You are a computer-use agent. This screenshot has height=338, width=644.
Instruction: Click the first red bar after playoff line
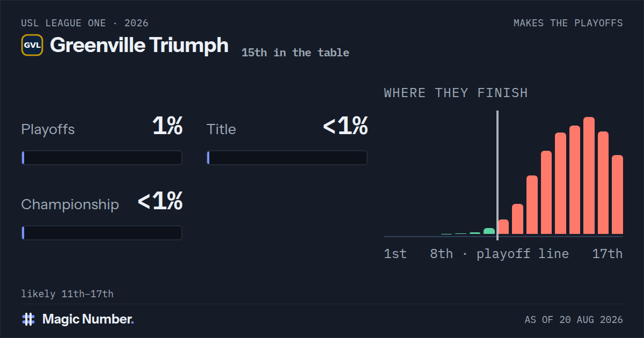[x=503, y=227]
